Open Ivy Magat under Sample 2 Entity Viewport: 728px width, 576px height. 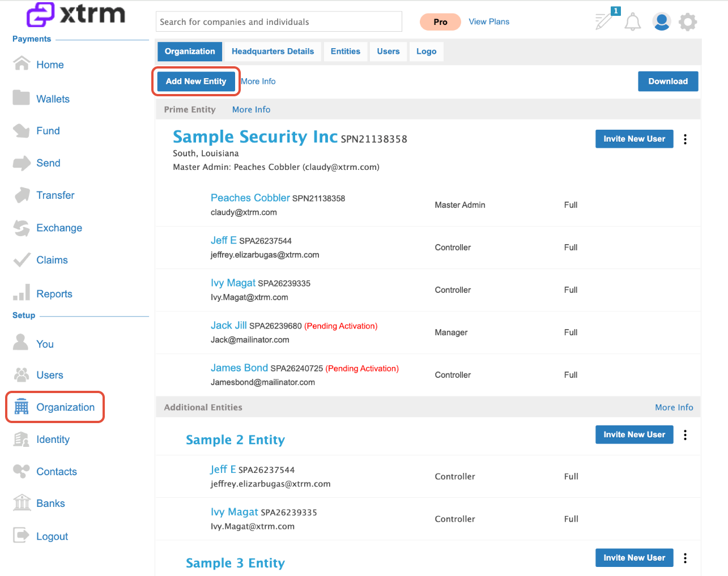(x=235, y=511)
